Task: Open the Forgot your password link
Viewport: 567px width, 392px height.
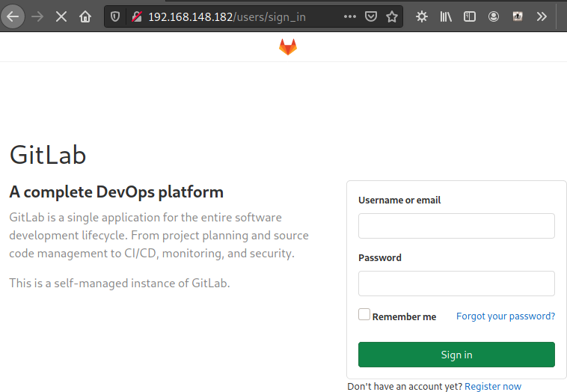Action: [506, 316]
